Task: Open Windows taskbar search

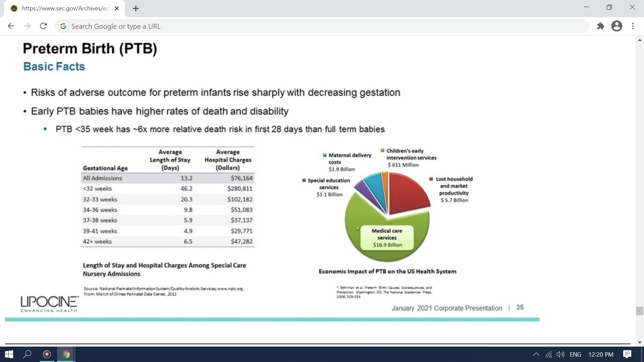Action: coord(28,354)
